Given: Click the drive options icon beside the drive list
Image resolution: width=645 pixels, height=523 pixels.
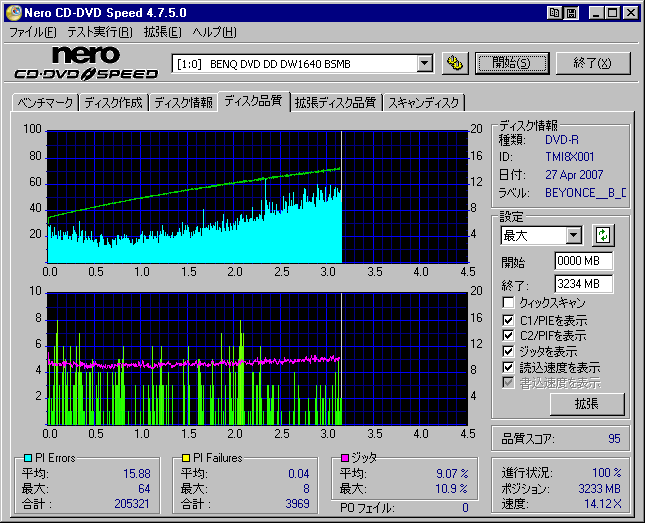Looking at the screenshot, I should [455, 64].
